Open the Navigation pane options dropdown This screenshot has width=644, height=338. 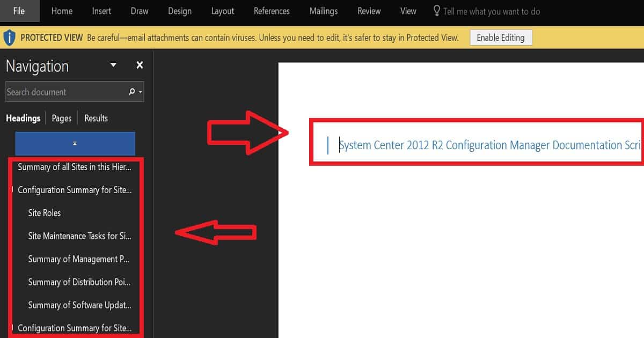[113, 65]
